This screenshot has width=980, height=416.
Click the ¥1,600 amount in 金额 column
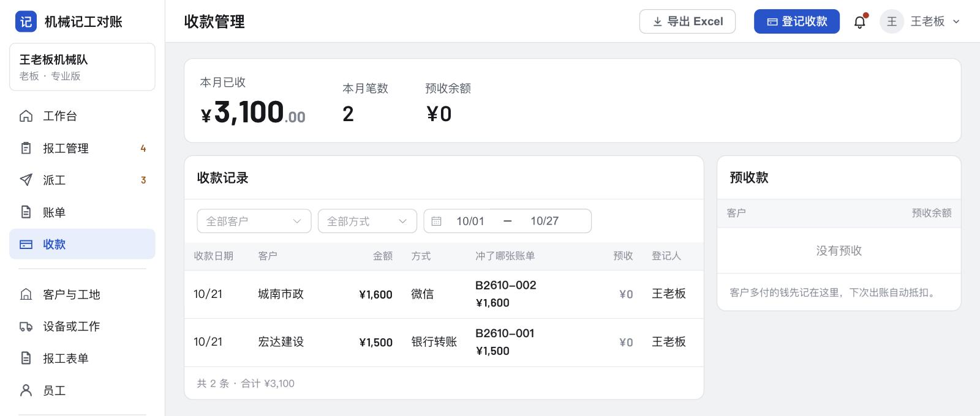375,294
